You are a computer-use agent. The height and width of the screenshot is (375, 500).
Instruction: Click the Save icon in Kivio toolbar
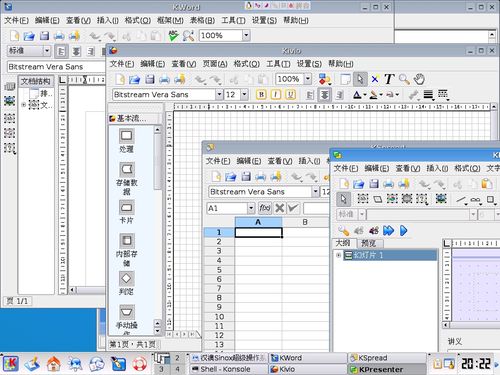coord(150,79)
